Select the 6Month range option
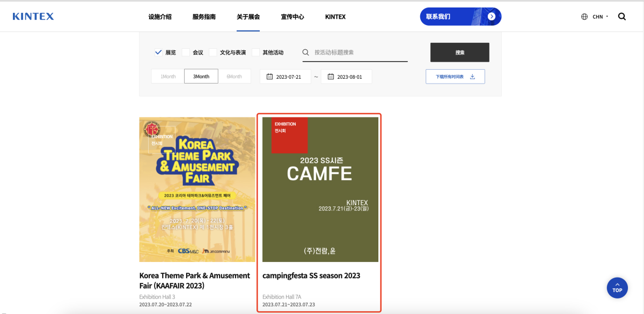This screenshot has width=644, height=314. (234, 77)
